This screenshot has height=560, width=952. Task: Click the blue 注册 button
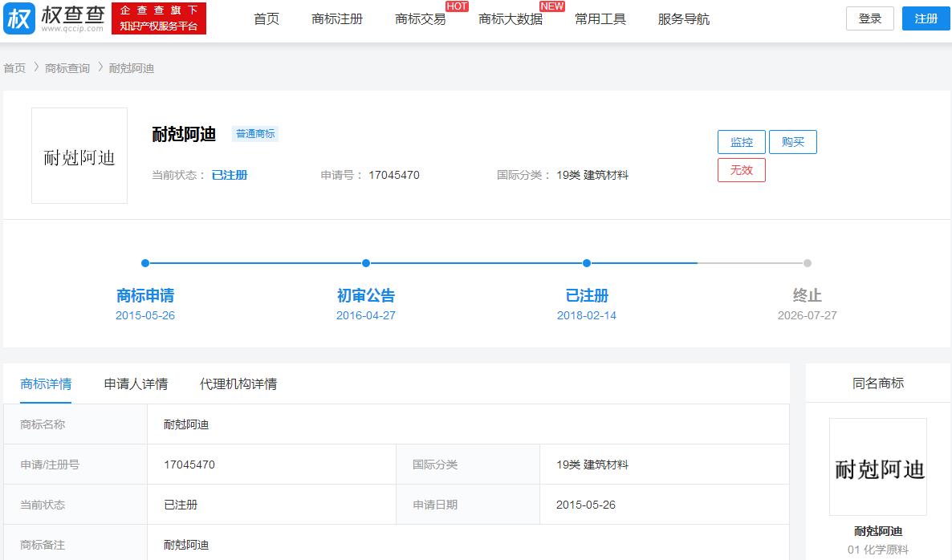click(x=926, y=18)
